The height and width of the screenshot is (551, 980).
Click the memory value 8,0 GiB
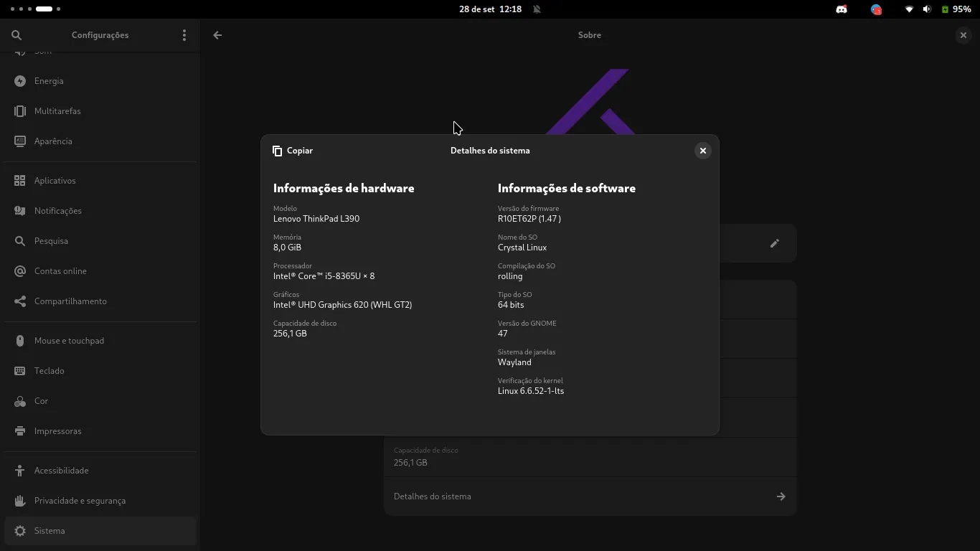tap(287, 248)
